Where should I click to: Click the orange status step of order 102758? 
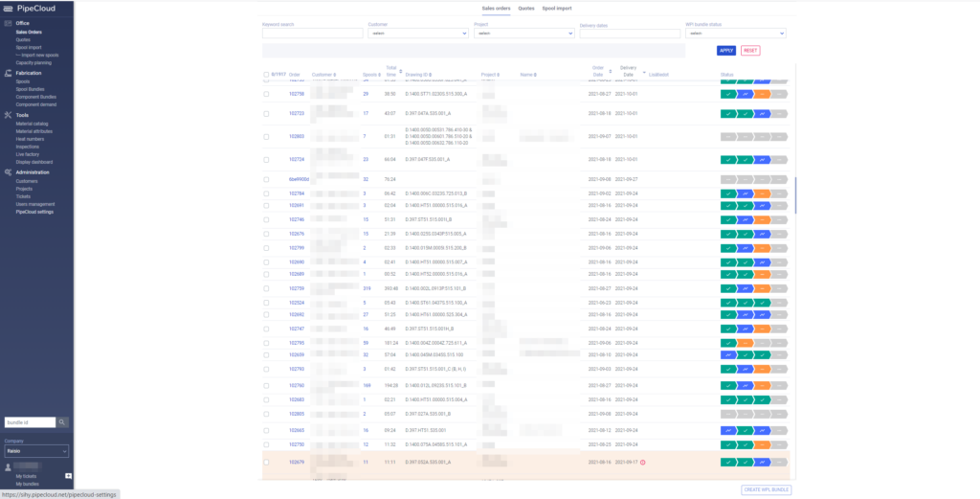pyautogui.click(x=762, y=95)
